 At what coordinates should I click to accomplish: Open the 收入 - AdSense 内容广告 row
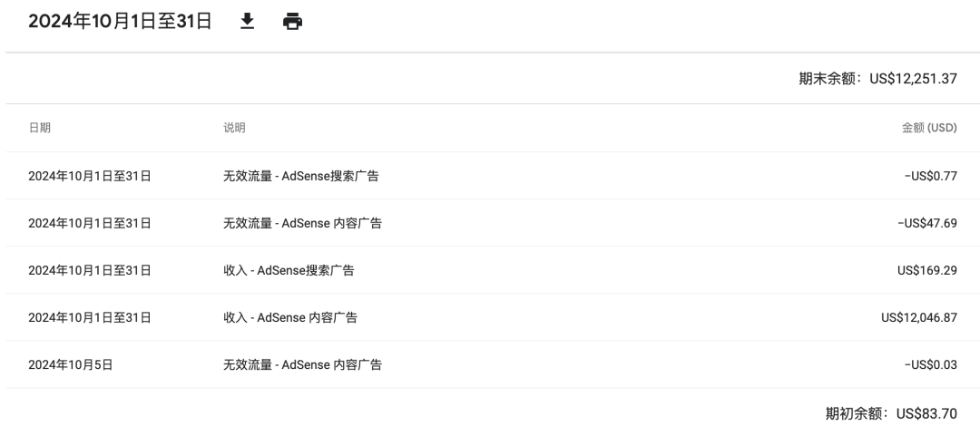(493, 317)
